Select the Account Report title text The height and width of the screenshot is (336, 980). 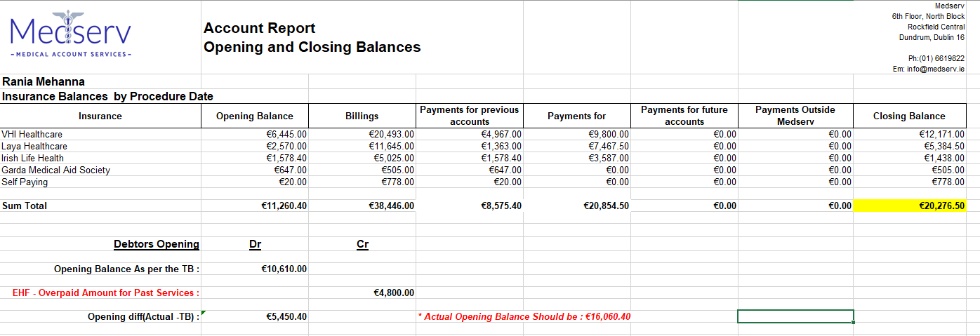[x=259, y=28]
